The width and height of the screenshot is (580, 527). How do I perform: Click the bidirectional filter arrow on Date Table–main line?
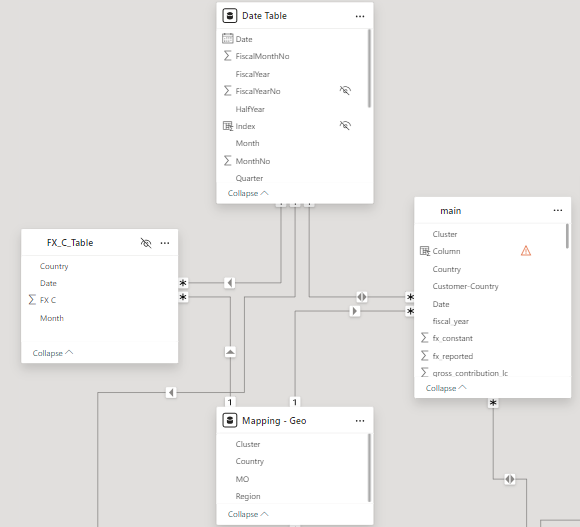coord(362,297)
